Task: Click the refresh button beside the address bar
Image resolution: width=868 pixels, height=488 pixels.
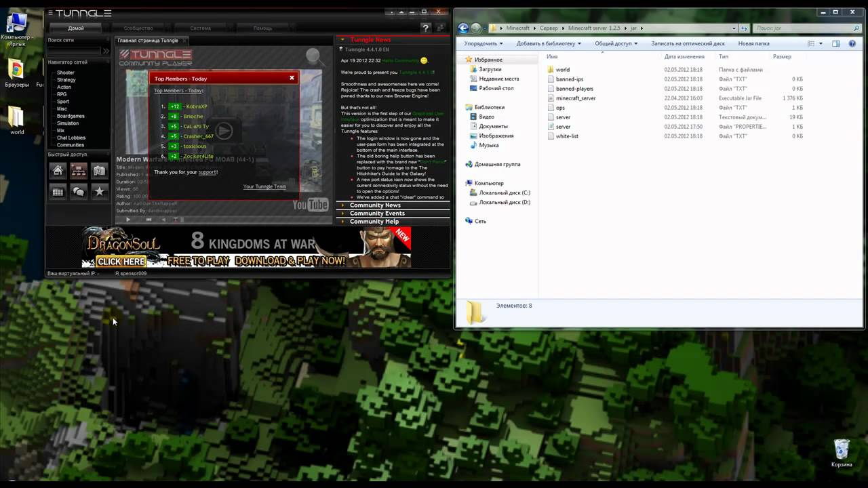Action: (x=744, y=28)
